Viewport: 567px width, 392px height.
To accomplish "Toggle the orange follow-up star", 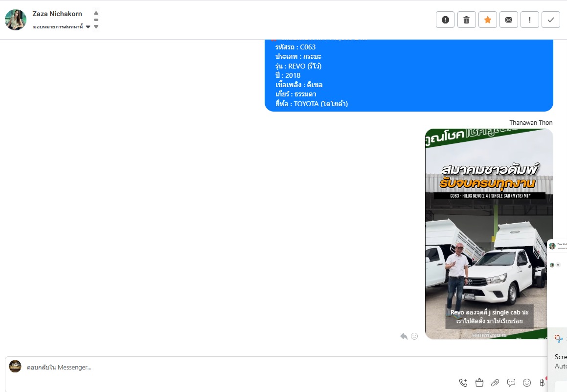I will (x=487, y=20).
